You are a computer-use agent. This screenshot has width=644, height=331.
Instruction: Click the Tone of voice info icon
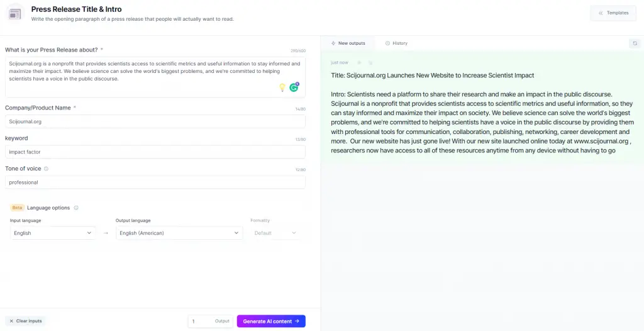pos(46,169)
